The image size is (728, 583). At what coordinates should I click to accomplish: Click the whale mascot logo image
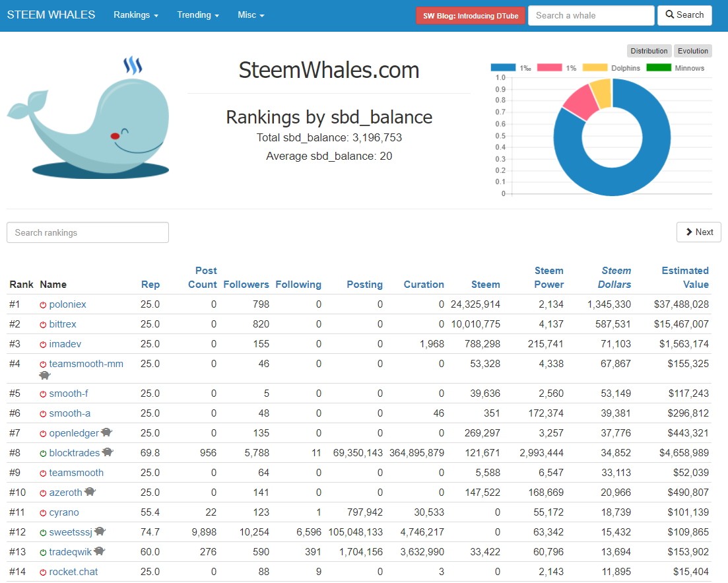pos(88,118)
